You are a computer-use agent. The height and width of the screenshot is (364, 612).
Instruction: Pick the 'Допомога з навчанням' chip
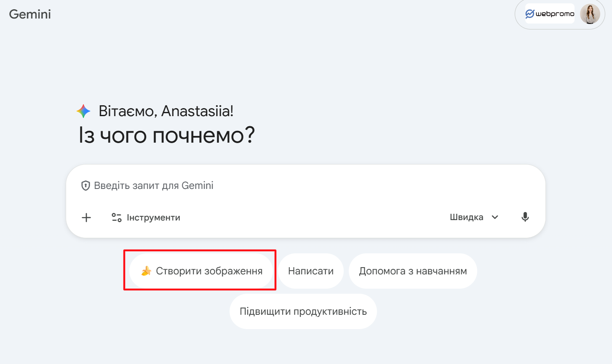pyautogui.click(x=413, y=271)
